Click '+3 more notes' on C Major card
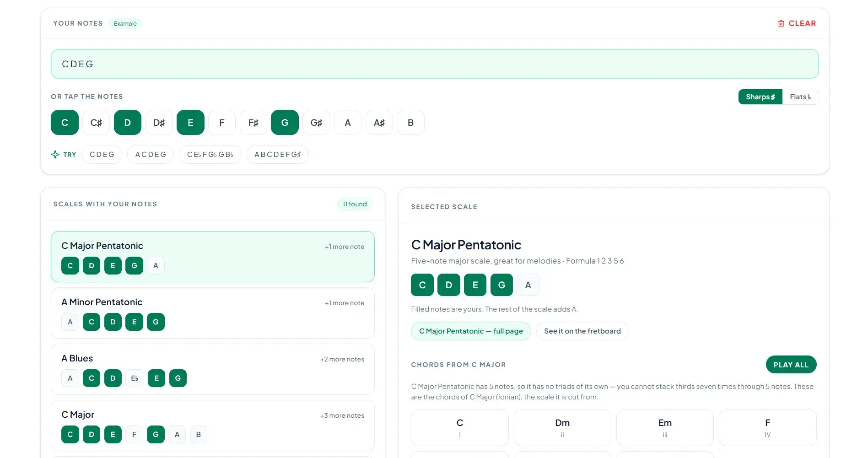 click(x=342, y=415)
